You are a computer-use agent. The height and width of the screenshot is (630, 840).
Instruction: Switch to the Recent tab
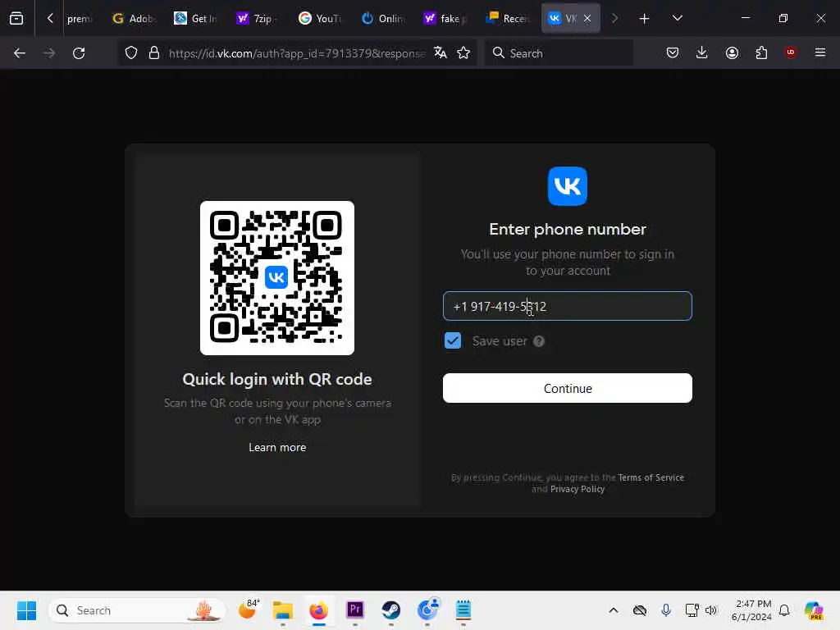tap(507, 19)
